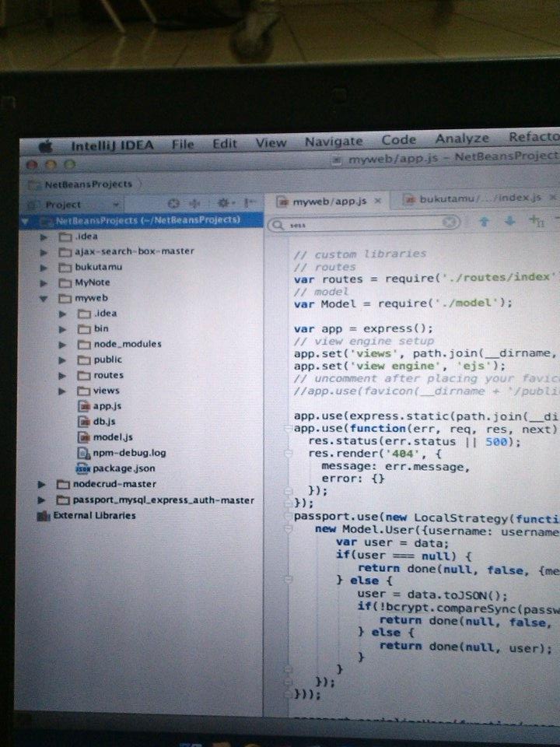Open the Project panel gear settings
Viewport: 560px width, 747px height.
tap(224, 203)
